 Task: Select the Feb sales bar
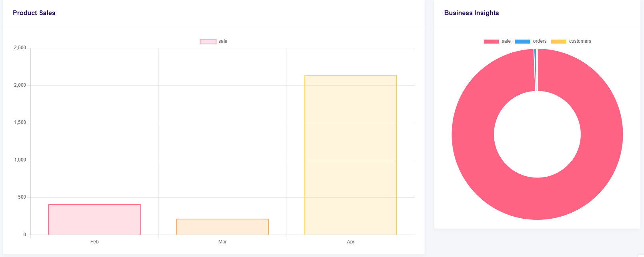(94, 219)
